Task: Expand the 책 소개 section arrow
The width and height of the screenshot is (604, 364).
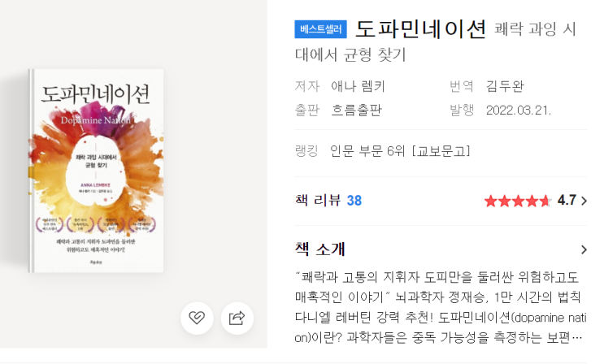Action: pyautogui.click(x=584, y=249)
